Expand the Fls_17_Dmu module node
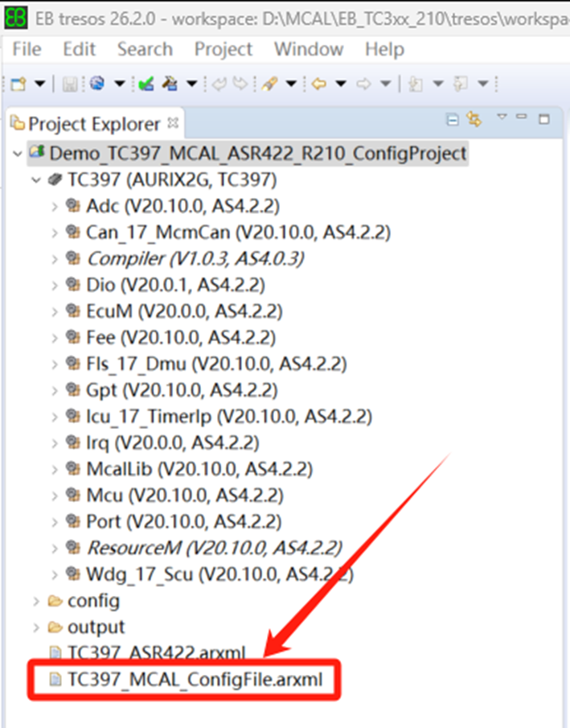The width and height of the screenshot is (570, 728). coord(55,364)
